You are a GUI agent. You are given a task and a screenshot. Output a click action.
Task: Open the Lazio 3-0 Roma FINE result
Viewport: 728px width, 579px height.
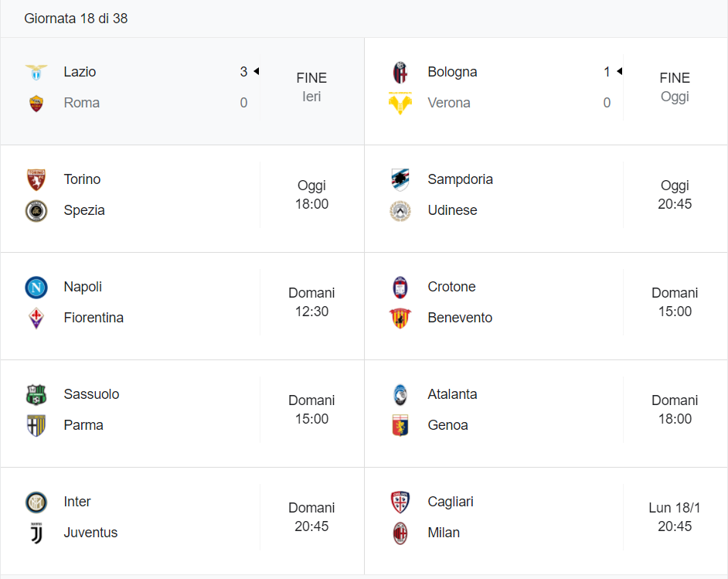click(182, 91)
